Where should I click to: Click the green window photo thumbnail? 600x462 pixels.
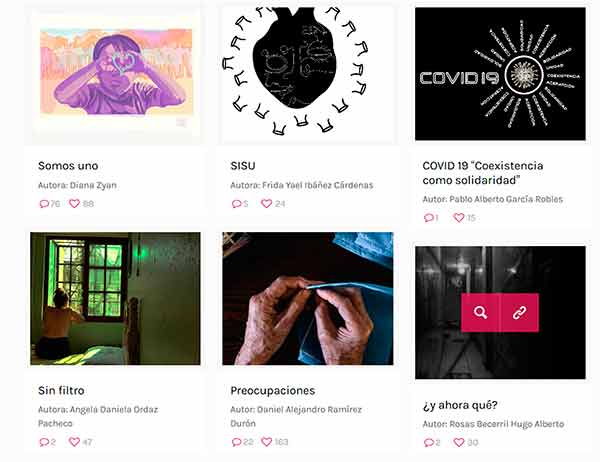(115, 299)
